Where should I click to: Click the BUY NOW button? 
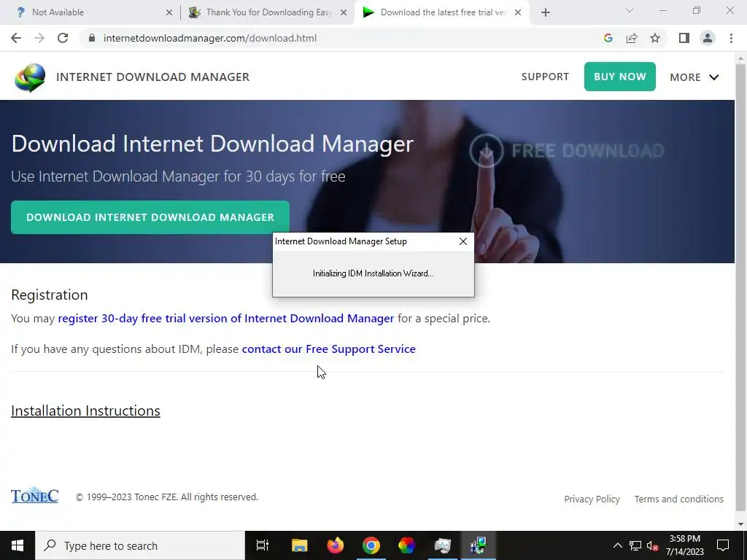(620, 77)
